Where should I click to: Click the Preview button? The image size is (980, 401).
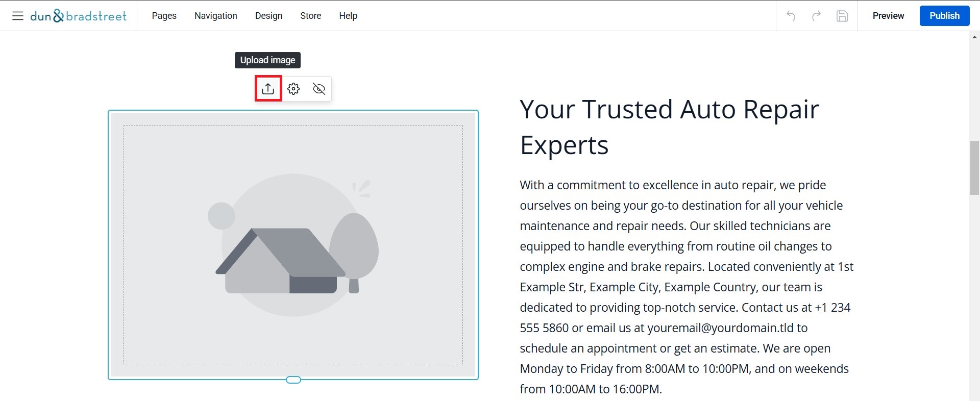coord(888,16)
